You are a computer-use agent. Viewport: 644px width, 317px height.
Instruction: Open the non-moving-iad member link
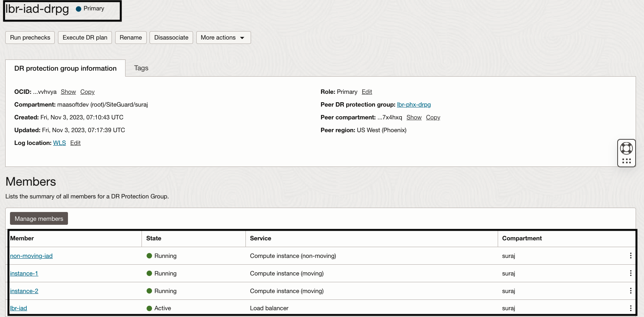pos(31,256)
